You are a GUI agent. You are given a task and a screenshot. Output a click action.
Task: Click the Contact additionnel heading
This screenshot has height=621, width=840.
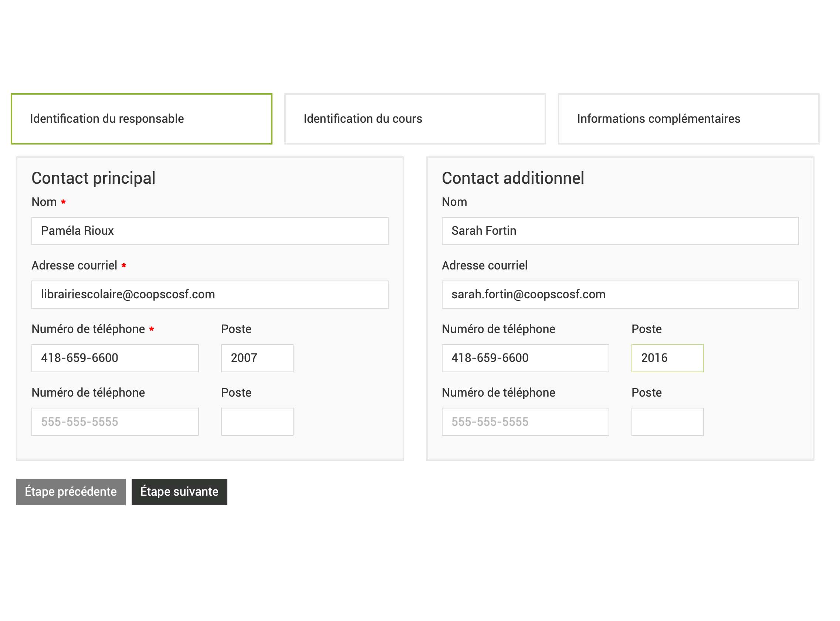[x=513, y=178]
